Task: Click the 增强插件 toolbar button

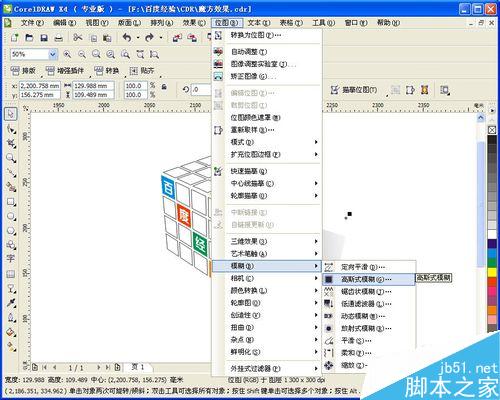Action: tap(65, 71)
